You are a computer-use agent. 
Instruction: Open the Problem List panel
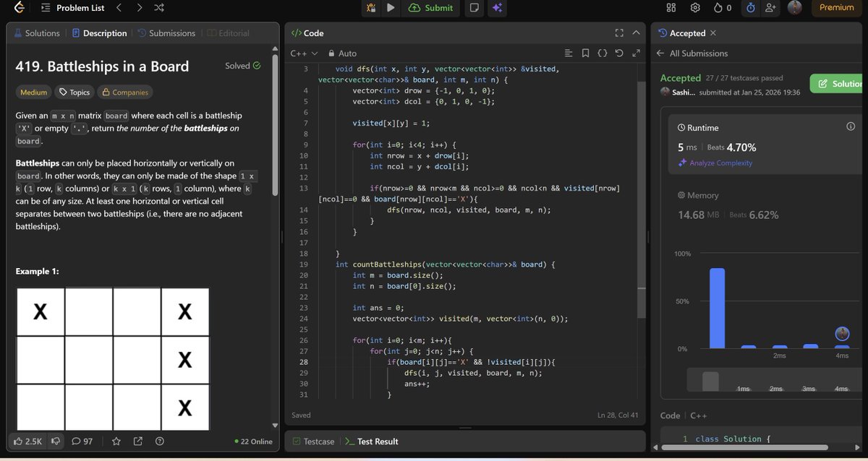point(72,8)
